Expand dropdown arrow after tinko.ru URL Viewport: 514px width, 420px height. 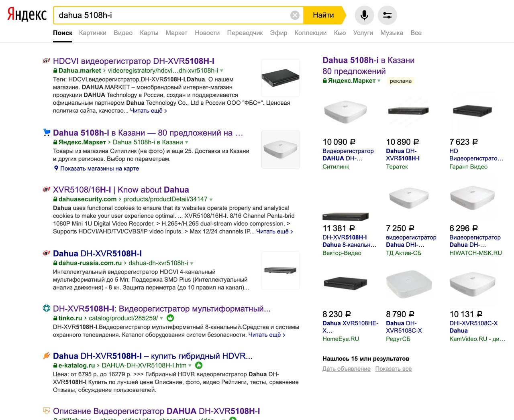(x=161, y=318)
